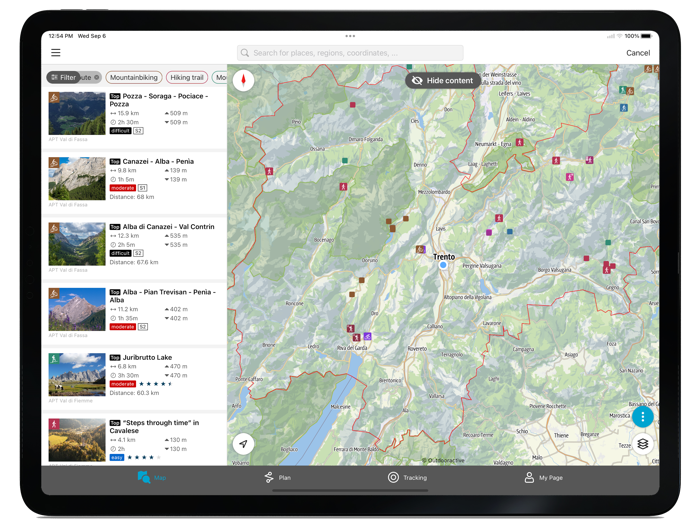Open Alba - Pian Trevisan - Penia - Alba

[134, 313]
